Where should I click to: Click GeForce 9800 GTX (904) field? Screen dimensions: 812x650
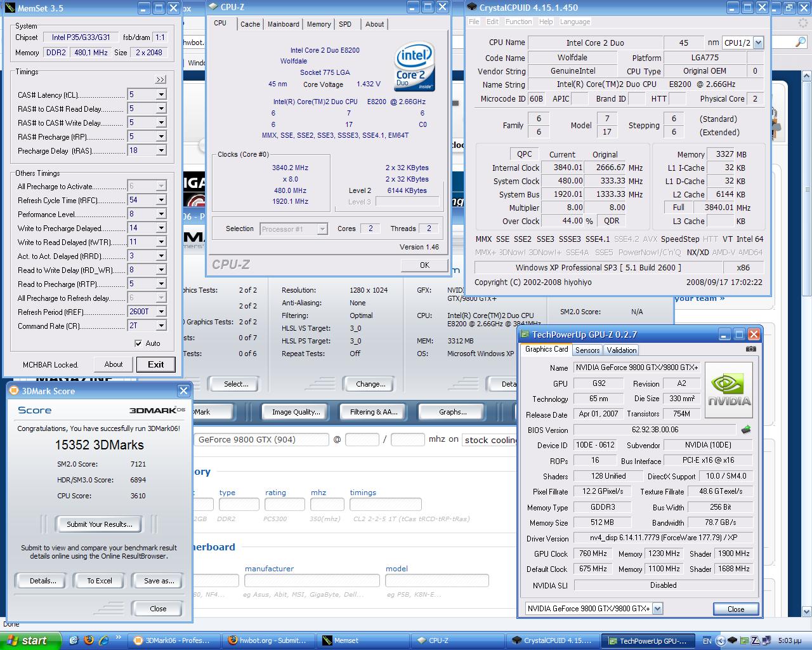261,439
